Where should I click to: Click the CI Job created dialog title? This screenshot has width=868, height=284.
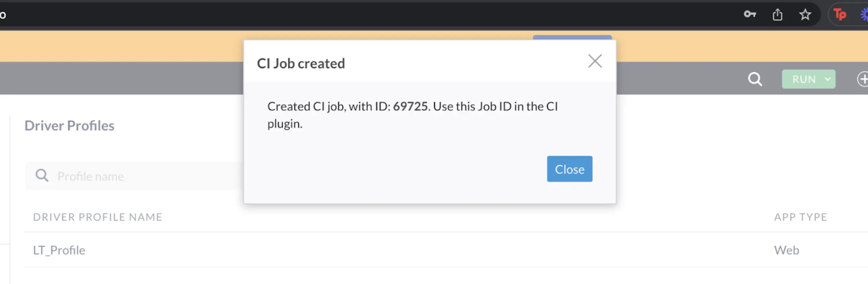[301, 63]
